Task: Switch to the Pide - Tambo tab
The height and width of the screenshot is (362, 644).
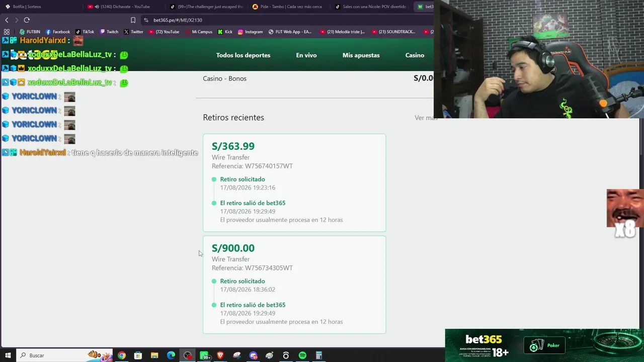Action: 289,7
